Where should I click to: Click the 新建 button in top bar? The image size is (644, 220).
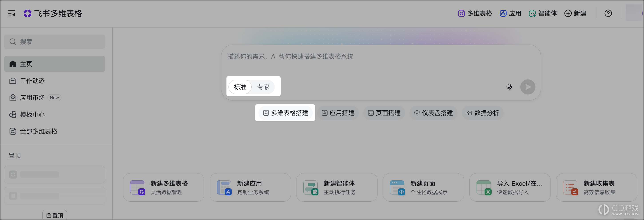(575, 14)
